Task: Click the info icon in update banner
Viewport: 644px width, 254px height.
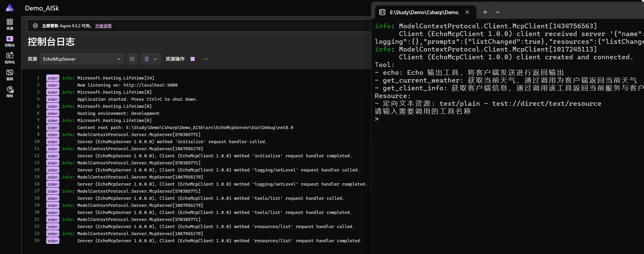Action: pos(35,26)
